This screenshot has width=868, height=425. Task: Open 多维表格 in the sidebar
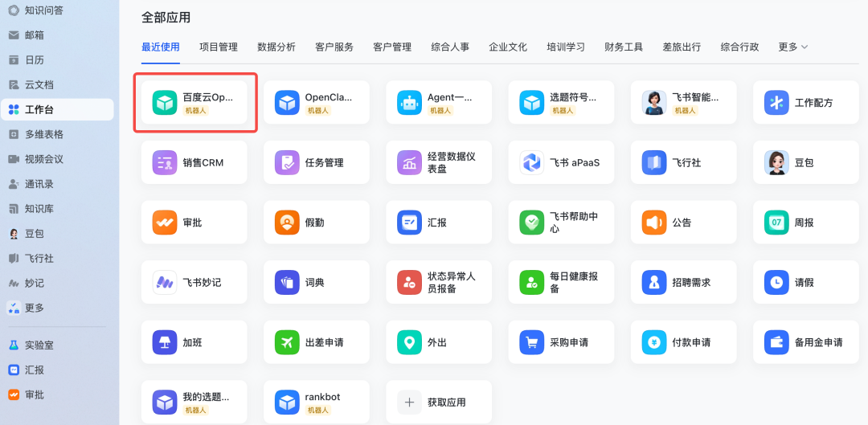43,134
